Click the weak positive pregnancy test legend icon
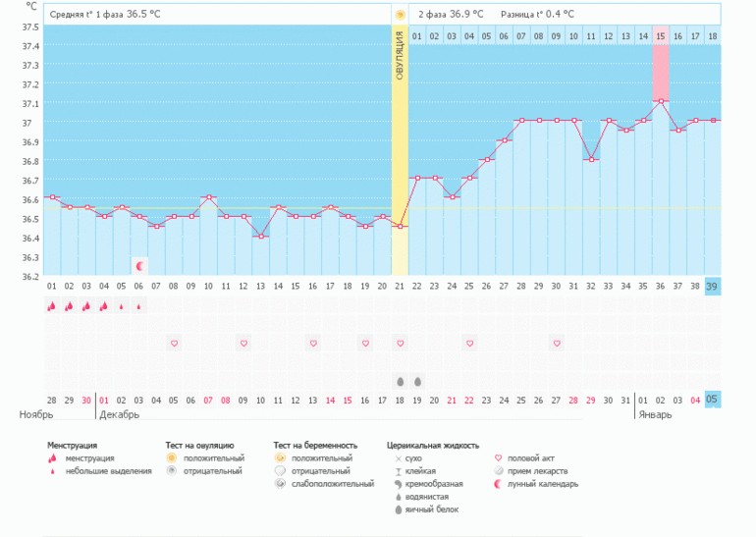 [280, 484]
